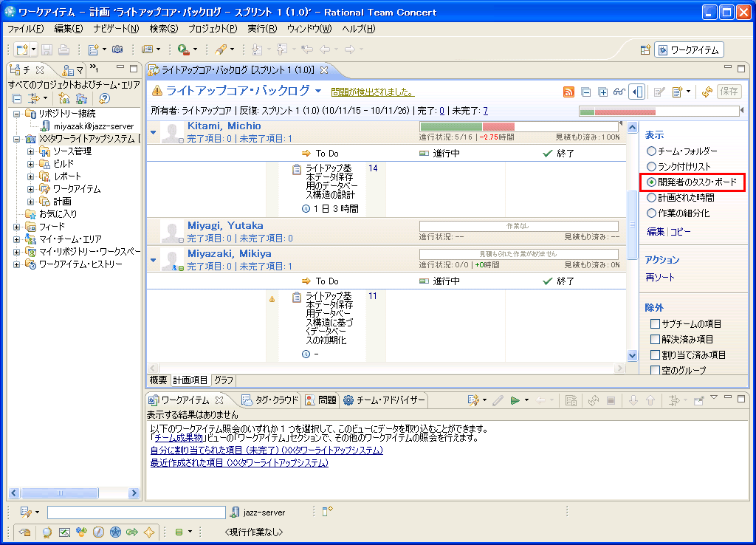
Task: Click the refresh plan icon next to 保存
Action: pos(707,92)
